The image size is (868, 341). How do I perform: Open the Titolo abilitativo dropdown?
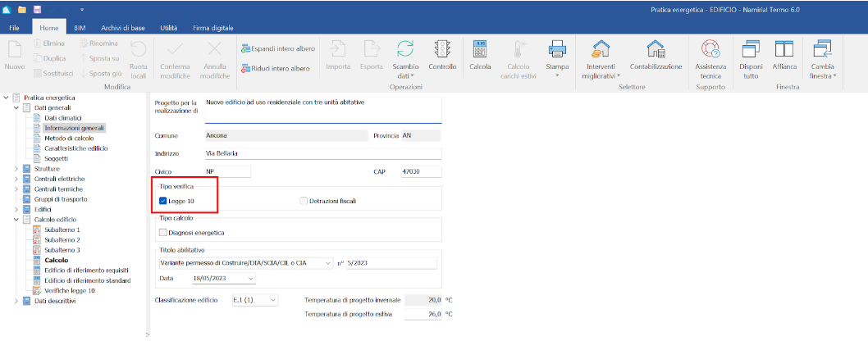(328, 263)
